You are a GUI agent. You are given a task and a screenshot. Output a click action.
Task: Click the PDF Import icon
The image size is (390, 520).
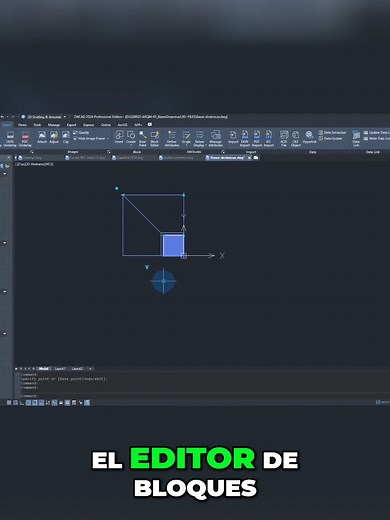257,139
